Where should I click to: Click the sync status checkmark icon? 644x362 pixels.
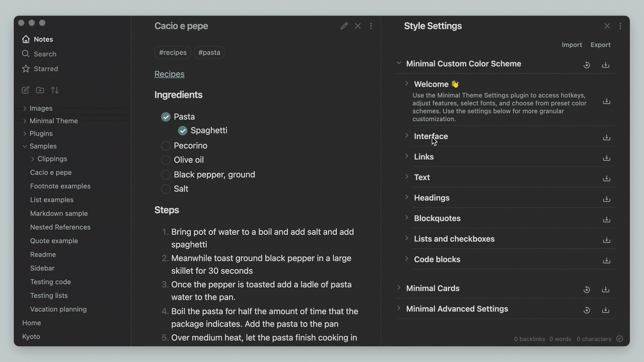click(x=620, y=339)
